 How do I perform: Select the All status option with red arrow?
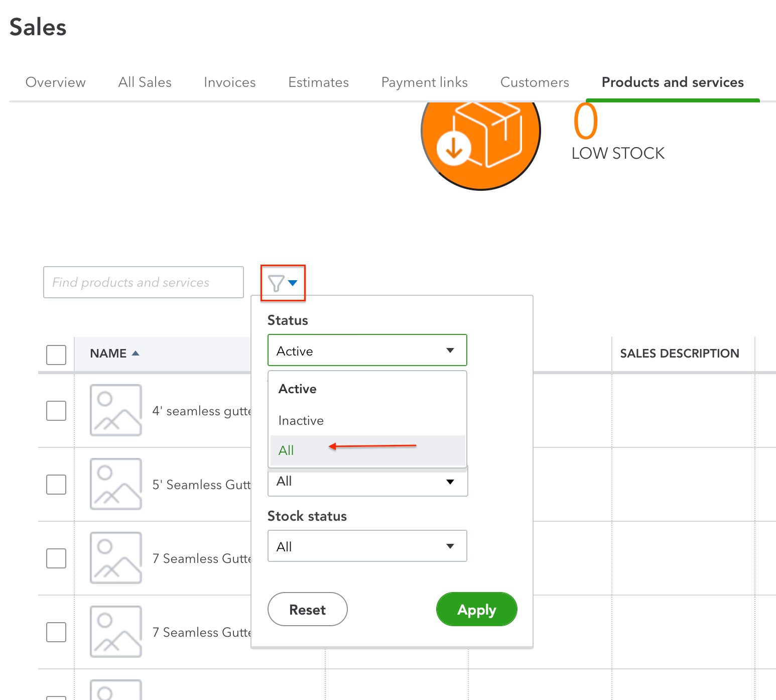286,450
